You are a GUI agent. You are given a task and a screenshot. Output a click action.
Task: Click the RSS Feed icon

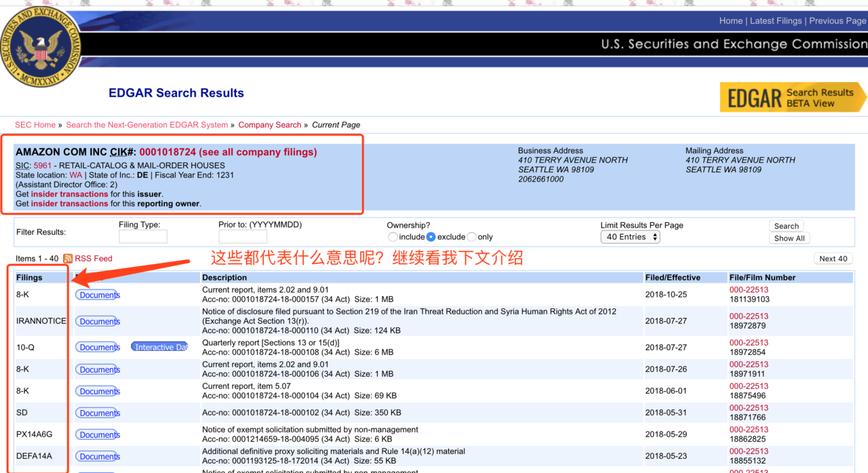click(x=68, y=259)
